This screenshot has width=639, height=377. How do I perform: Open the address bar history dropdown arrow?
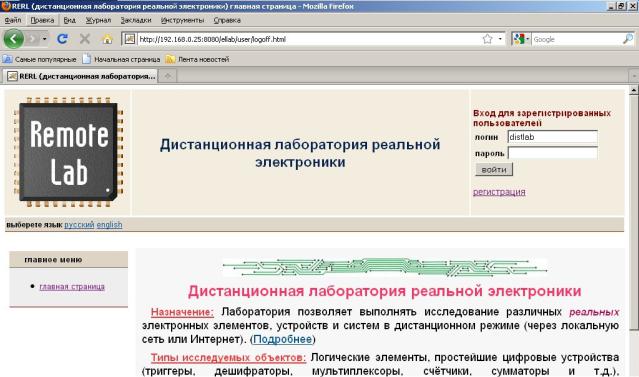point(500,39)
